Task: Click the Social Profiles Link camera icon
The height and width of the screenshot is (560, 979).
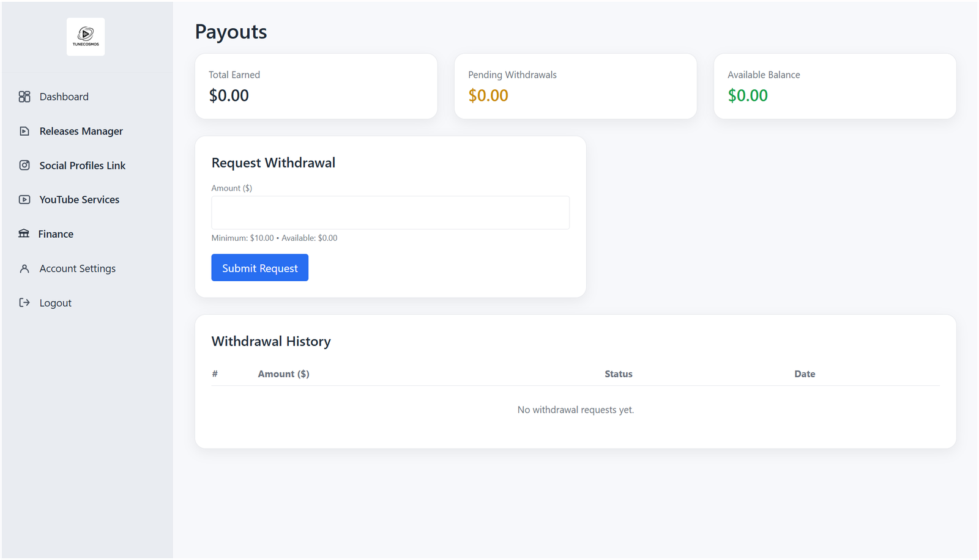Action: [24, 164]
